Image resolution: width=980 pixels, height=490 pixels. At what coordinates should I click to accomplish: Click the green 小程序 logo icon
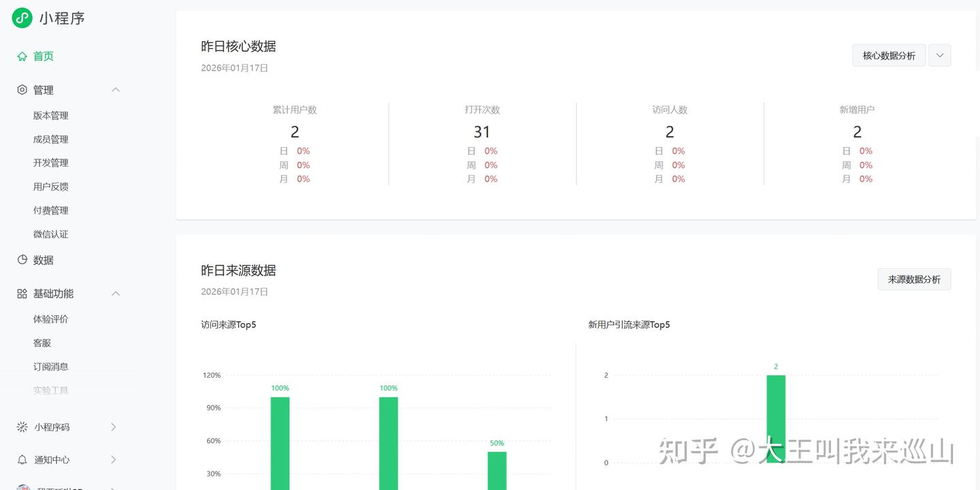(22, 18)
